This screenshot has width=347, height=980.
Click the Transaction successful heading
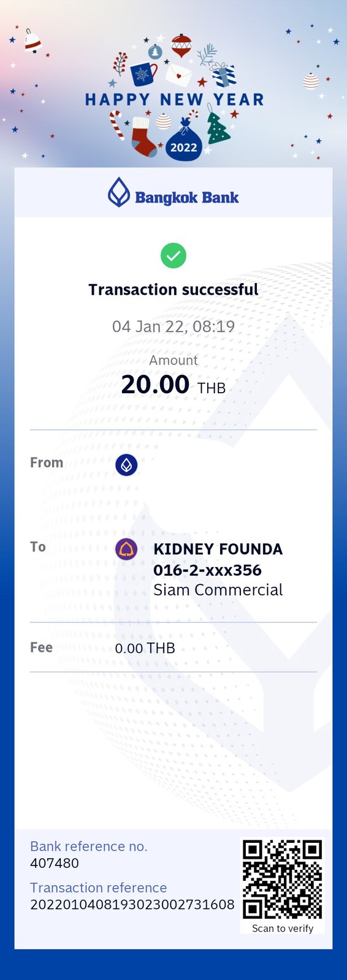pos(173,290)
